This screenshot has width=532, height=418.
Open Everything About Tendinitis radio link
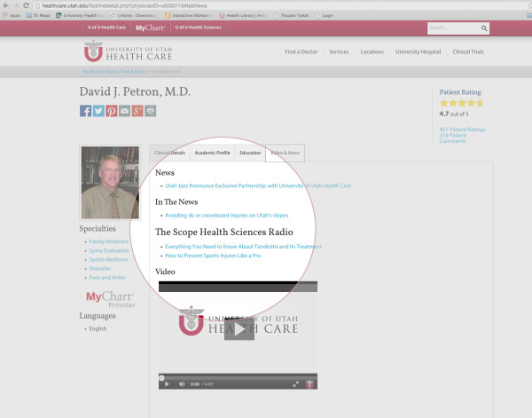click(243, 247)
